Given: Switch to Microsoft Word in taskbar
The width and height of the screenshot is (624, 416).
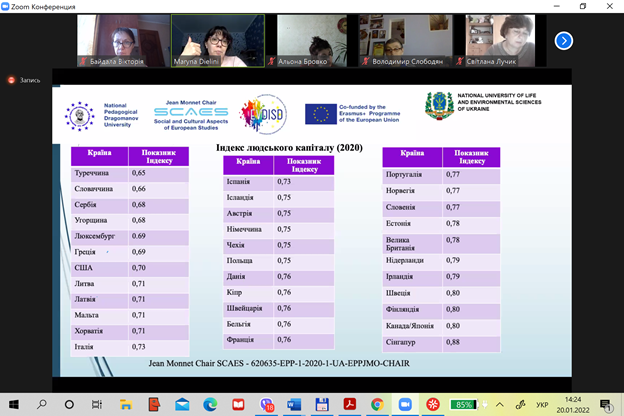Looking at the screenshot, I should coord(294,405).
